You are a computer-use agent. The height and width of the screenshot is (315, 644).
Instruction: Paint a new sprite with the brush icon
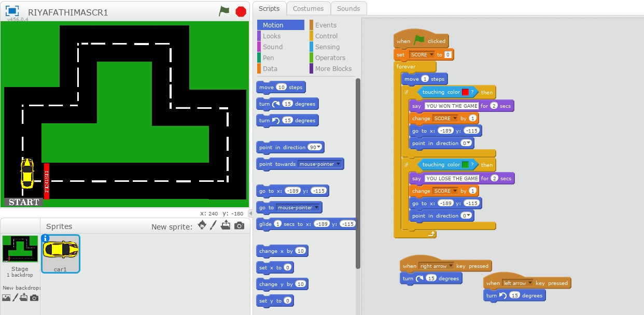213,225
